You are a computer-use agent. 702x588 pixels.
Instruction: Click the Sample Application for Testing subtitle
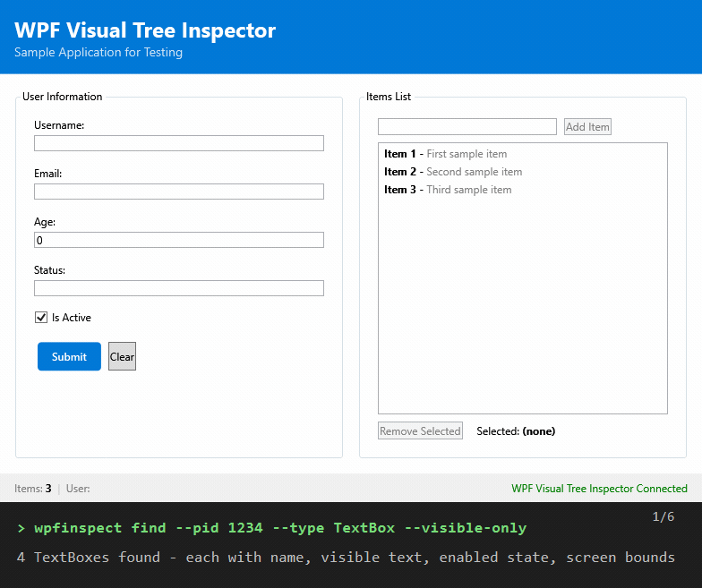tap(98, 52)
